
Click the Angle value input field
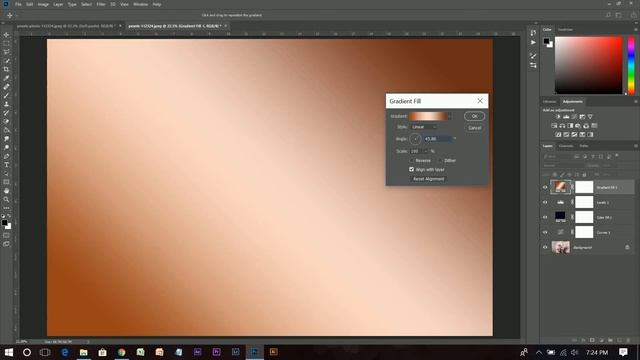[x=438, y=139]
